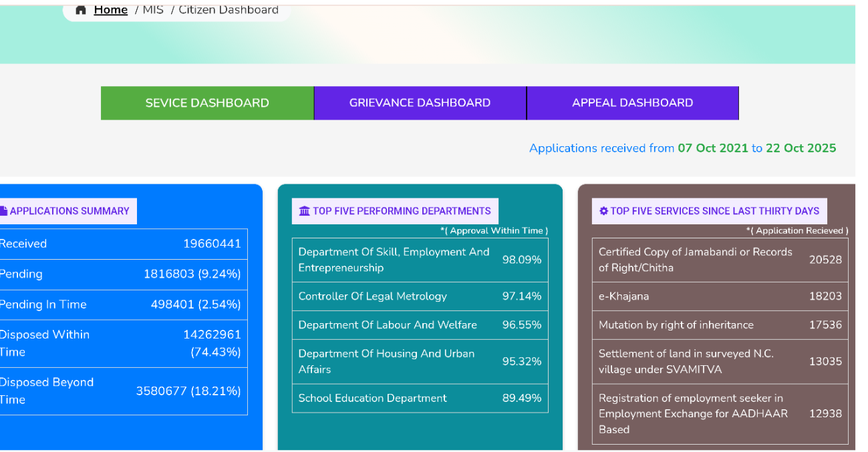Click the document icon beside Applications Summary
Image resolution: width=868 pixels, height=452 pixels.
click(x=3, y=211)
